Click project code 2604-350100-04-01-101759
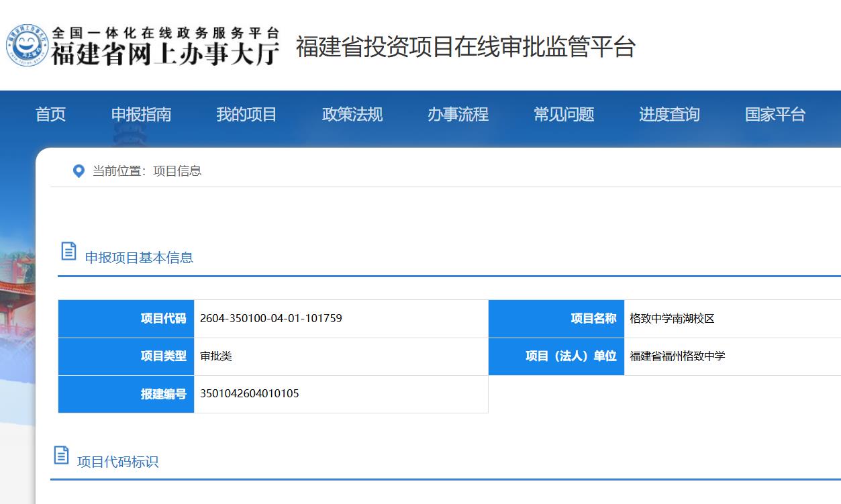 click(x=271, y=319)
